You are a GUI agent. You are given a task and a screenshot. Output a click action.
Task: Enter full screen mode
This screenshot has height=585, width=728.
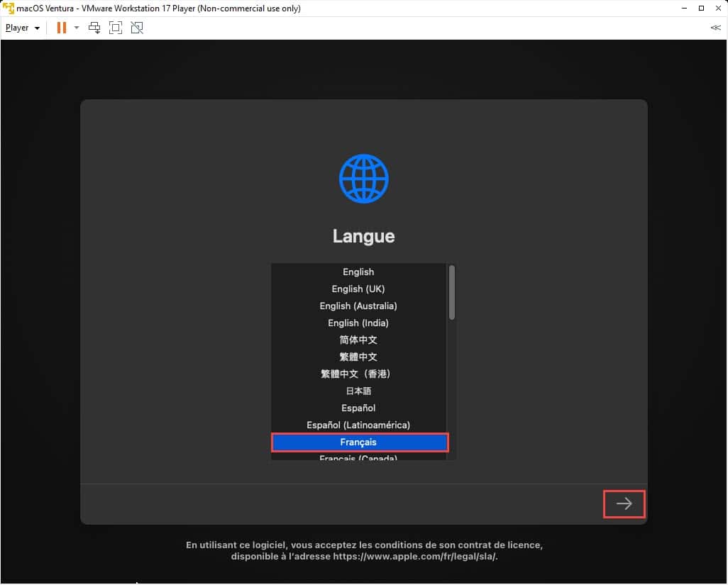116,28
